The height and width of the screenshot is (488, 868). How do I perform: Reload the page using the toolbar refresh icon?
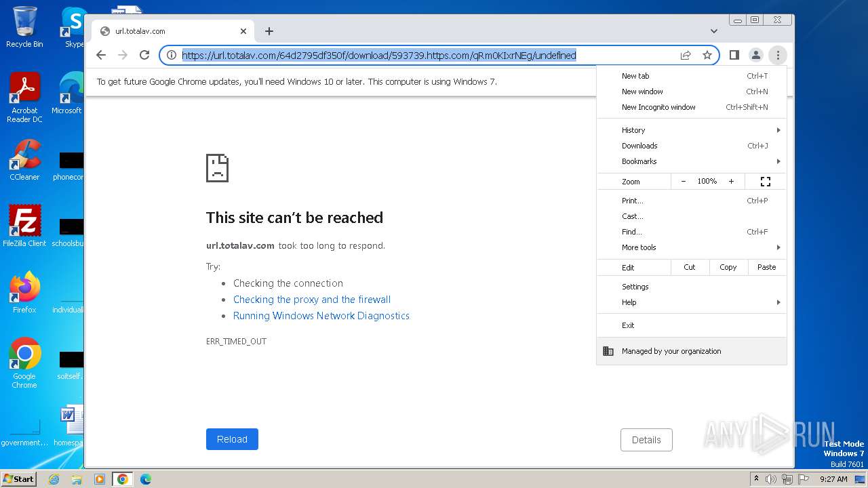144,55
